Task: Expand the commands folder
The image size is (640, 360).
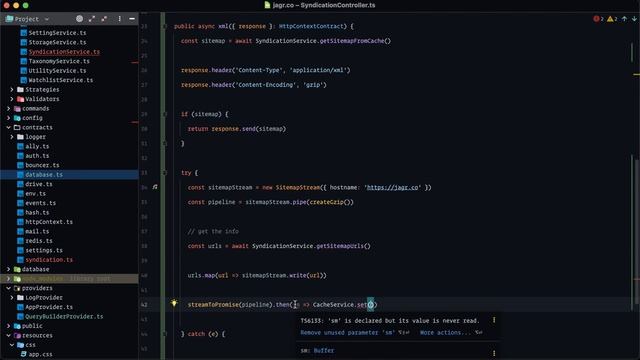Action: (x=9, y=108)
